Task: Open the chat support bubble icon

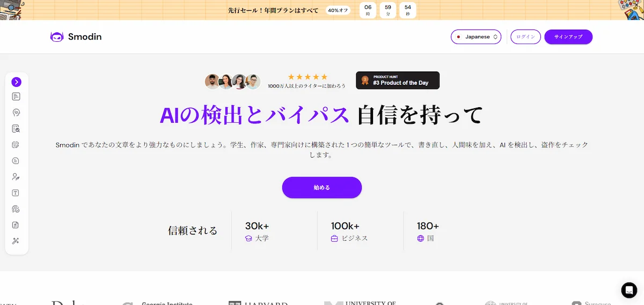Action: [629, 290]
